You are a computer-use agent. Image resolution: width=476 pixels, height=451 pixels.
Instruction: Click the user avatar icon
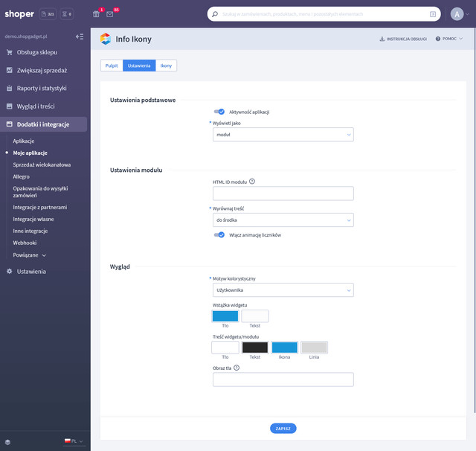tap(457, 14)
